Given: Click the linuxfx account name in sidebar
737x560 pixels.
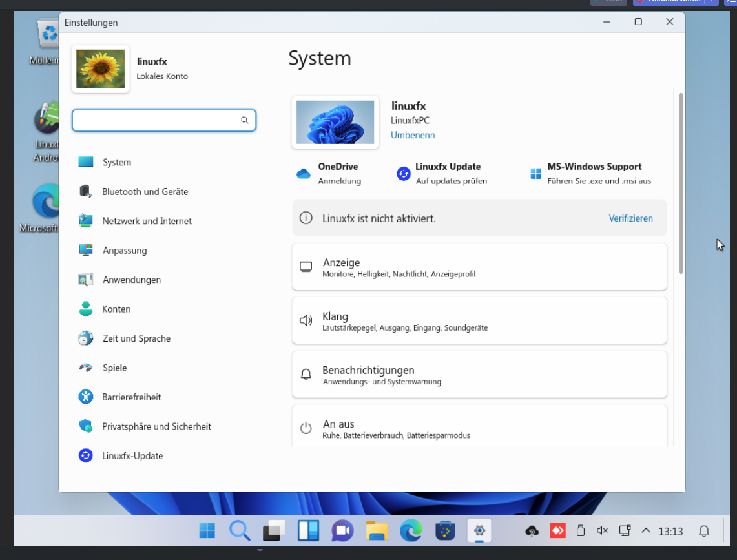Looking at the screenshot, I should coord(152,61).
